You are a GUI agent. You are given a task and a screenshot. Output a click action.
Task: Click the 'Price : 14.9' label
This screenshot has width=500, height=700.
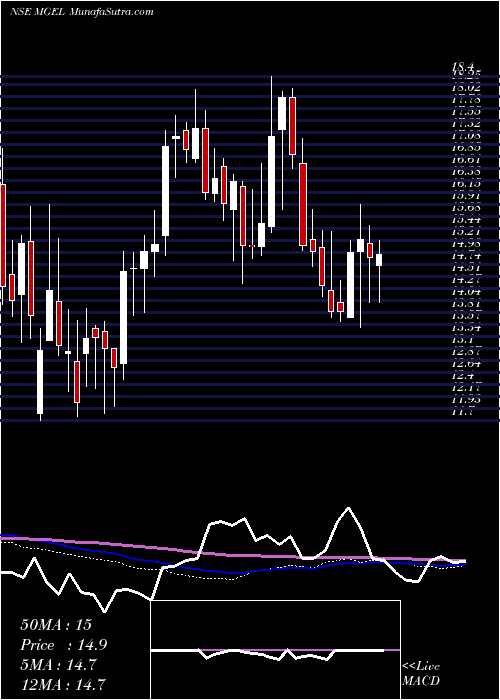tap(63, 645)
